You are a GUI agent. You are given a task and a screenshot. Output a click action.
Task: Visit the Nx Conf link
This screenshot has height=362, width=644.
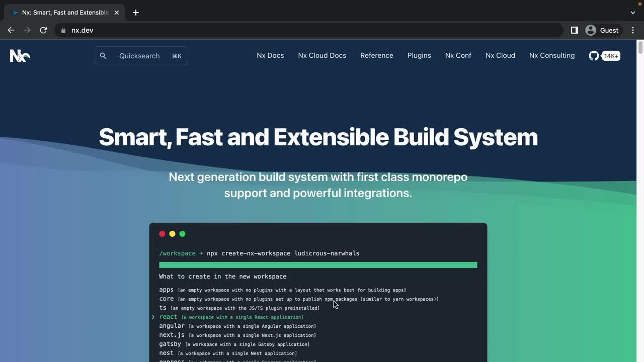pyautogui.click(x=458, y=55)
